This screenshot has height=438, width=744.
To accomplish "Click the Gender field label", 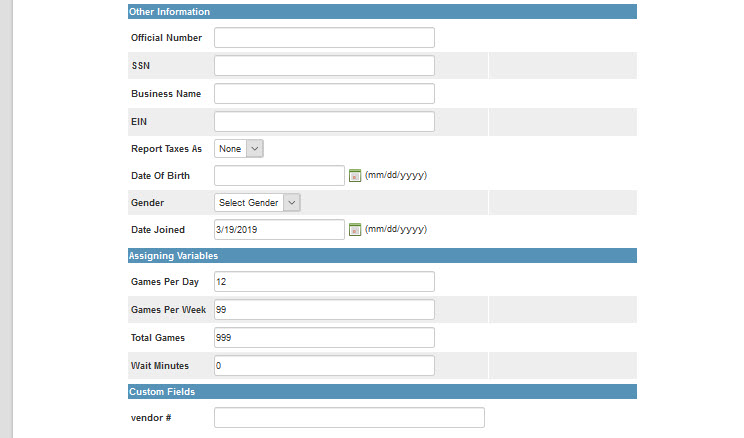I will [147, 203].
